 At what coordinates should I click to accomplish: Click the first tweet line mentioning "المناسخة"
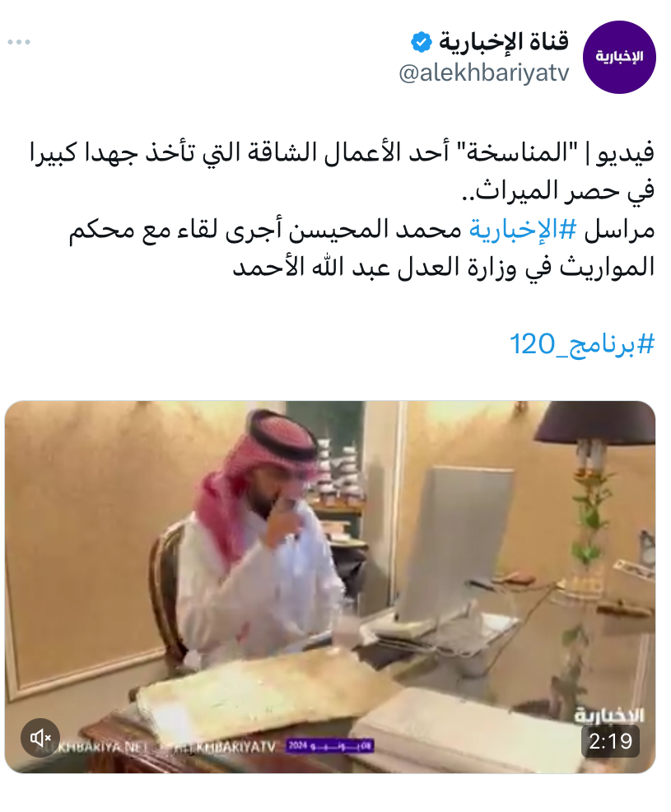click(342, 153)
